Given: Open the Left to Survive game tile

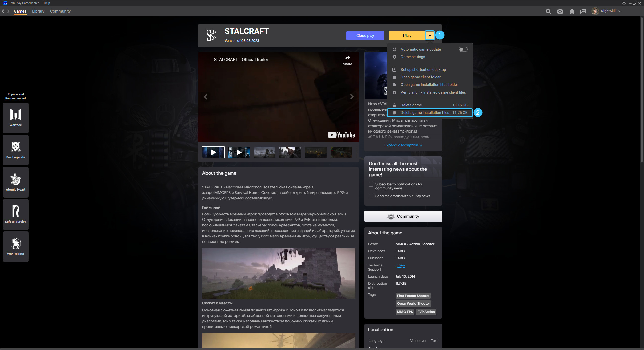Looking at the screenshot, I should [x=16, y=214].
